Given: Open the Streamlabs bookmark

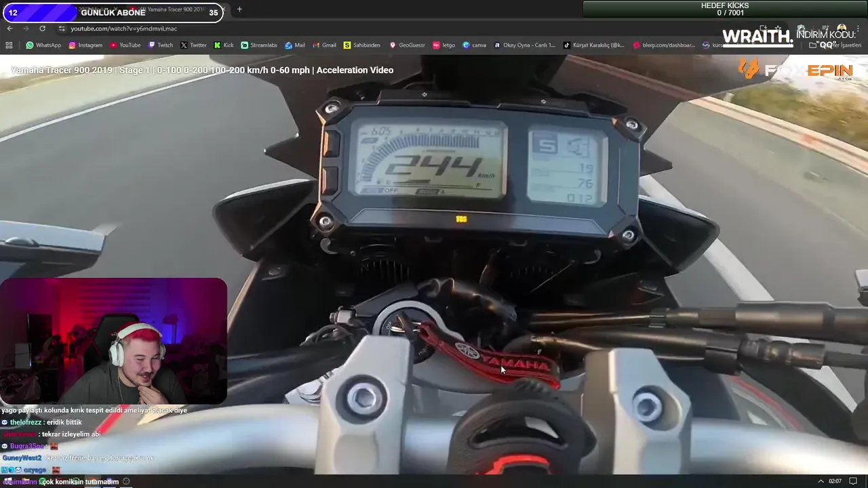Looking at the screenshot, I should [259, 45].
